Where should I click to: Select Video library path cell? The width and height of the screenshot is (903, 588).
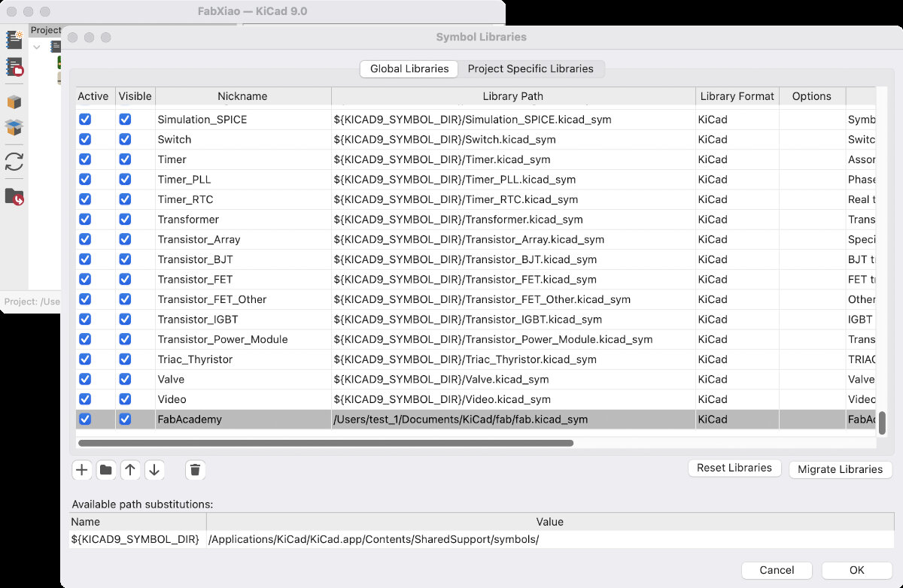513,399
